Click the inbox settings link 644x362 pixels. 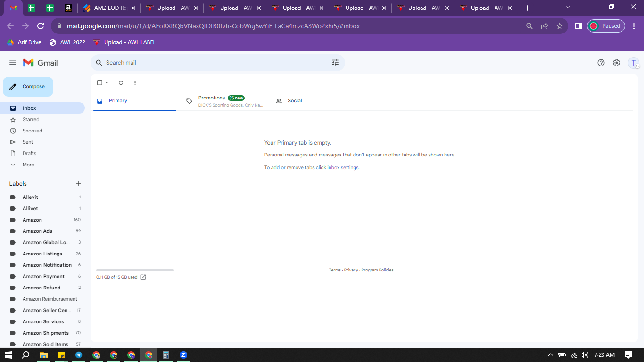tap(343, 167)
